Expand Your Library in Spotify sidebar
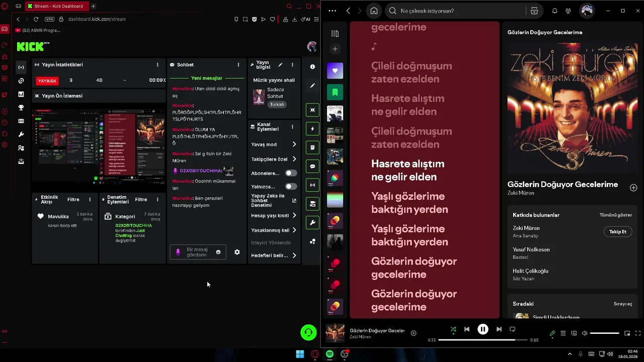The height and width of the screenshot is (362, 644). click(335, 34)
